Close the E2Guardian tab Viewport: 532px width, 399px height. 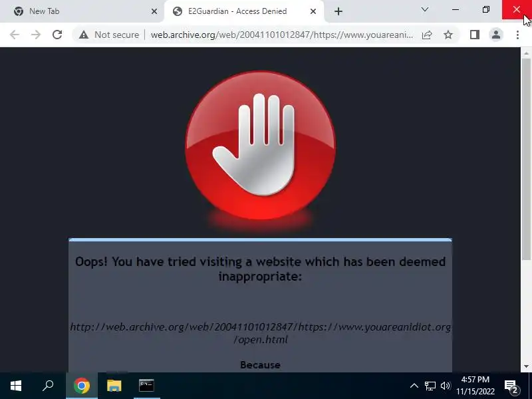click(x=313, y=11)
